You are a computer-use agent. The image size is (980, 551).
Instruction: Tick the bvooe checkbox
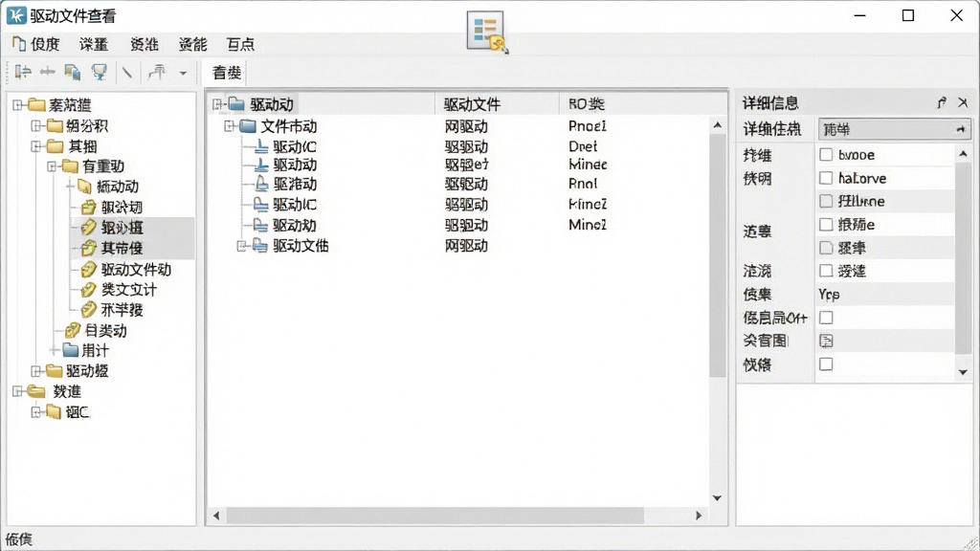pyautogui.click(x=826, y=155)
